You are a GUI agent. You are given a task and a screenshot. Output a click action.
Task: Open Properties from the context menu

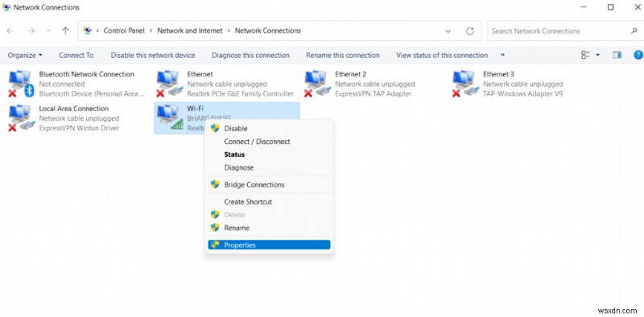269,245
